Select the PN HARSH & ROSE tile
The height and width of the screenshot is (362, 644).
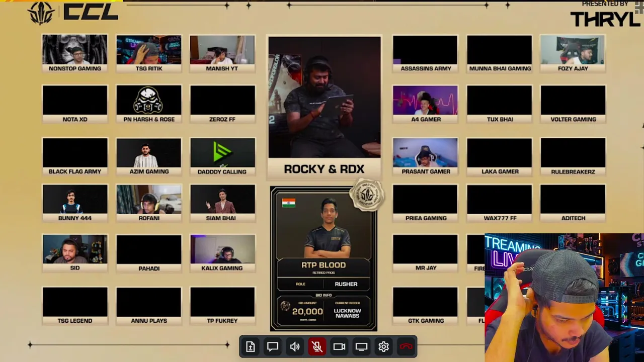149,104
